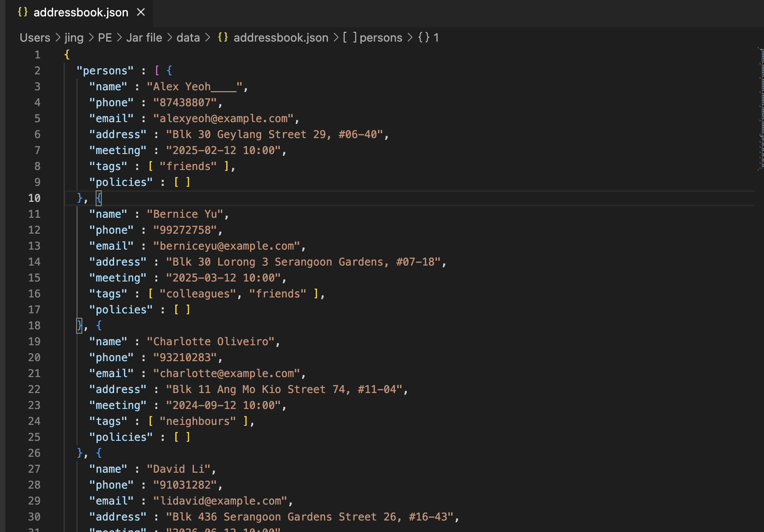Viewport: 764px width, 532px height.
Task: Click "alexyeoh@example.com" email value
Action: pyautogui.click(x=224, y=119)
